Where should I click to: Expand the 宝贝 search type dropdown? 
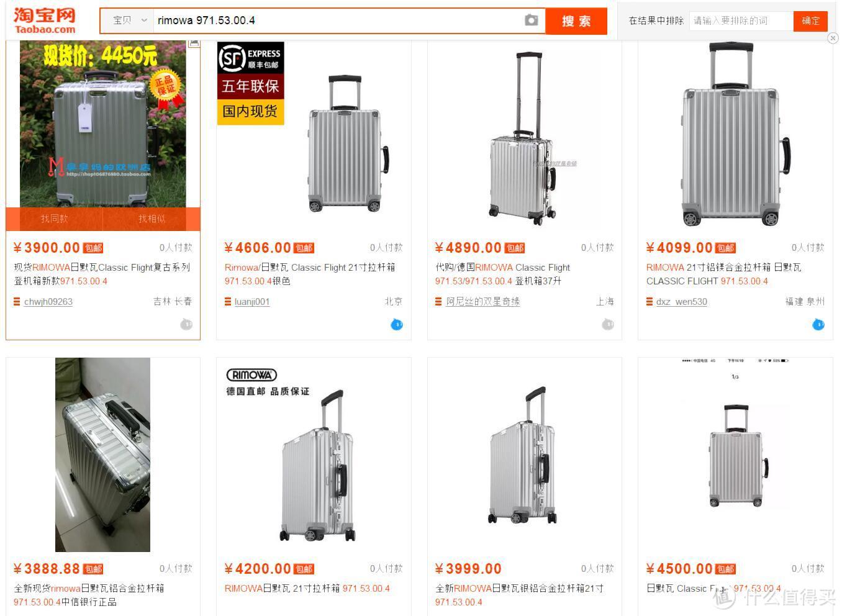point(129,20)
